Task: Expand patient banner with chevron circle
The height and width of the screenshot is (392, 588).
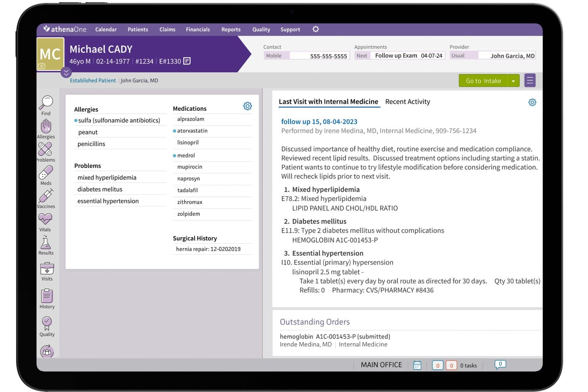Action: [x=66, y=72]
